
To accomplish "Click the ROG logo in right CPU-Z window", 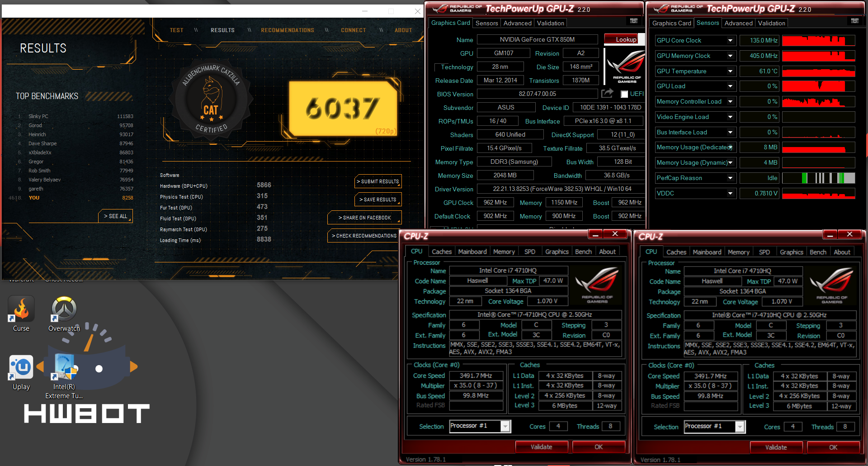I will pyautogui.click(x=832, y=286).
